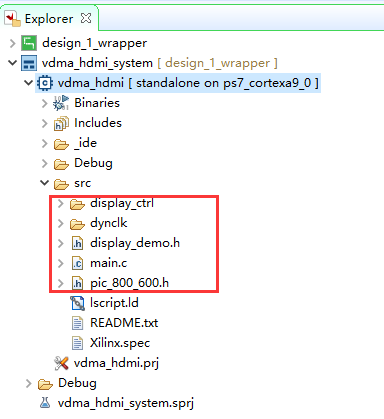
Task: Expand the design_1_wrapper tree node
Action: pyautogui.click(x=12, y=43)
